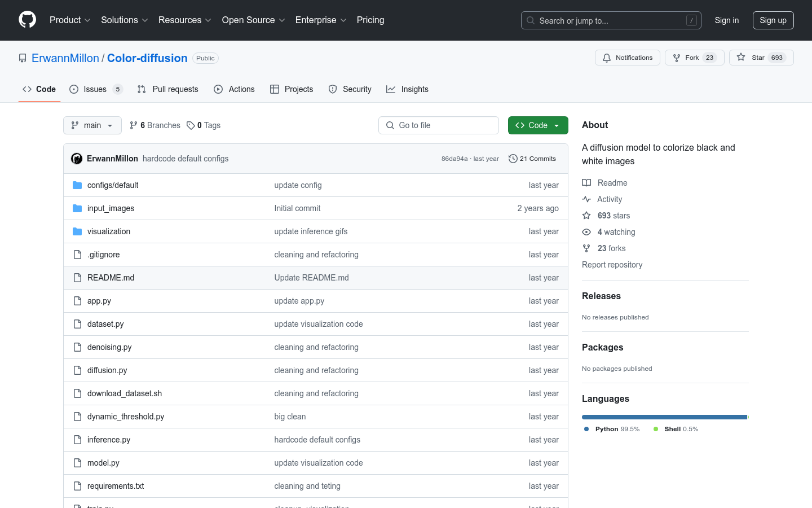812x508 pixels.
Task: Click the Notifications bell button
Action: tap(627, 58)
